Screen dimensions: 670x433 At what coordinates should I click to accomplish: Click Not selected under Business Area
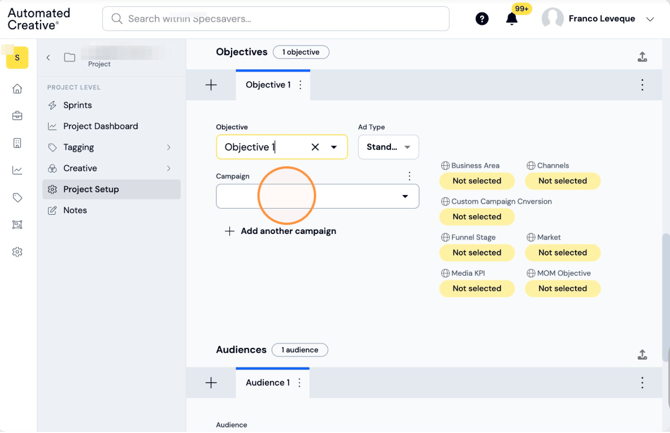(x=477, y=181)
